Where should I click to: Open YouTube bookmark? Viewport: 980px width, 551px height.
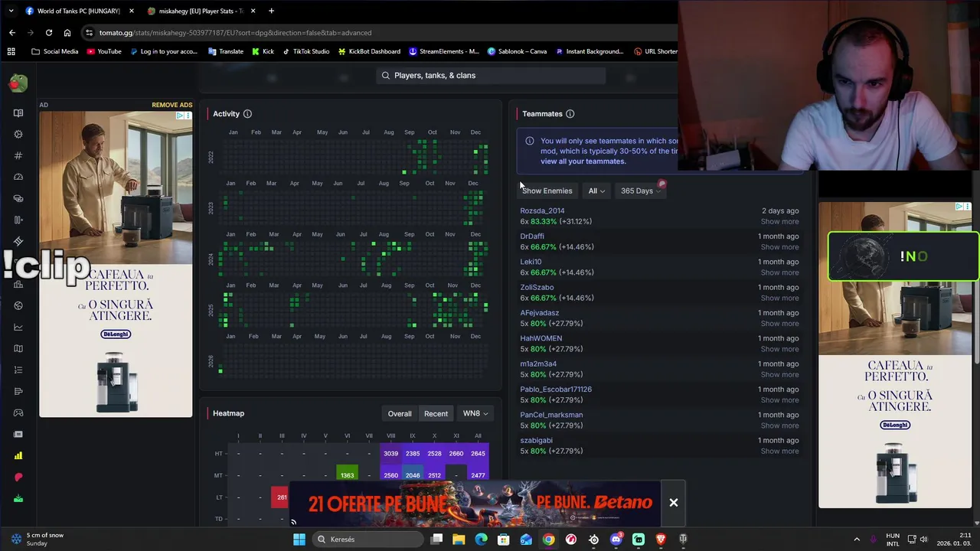[104, 51]
